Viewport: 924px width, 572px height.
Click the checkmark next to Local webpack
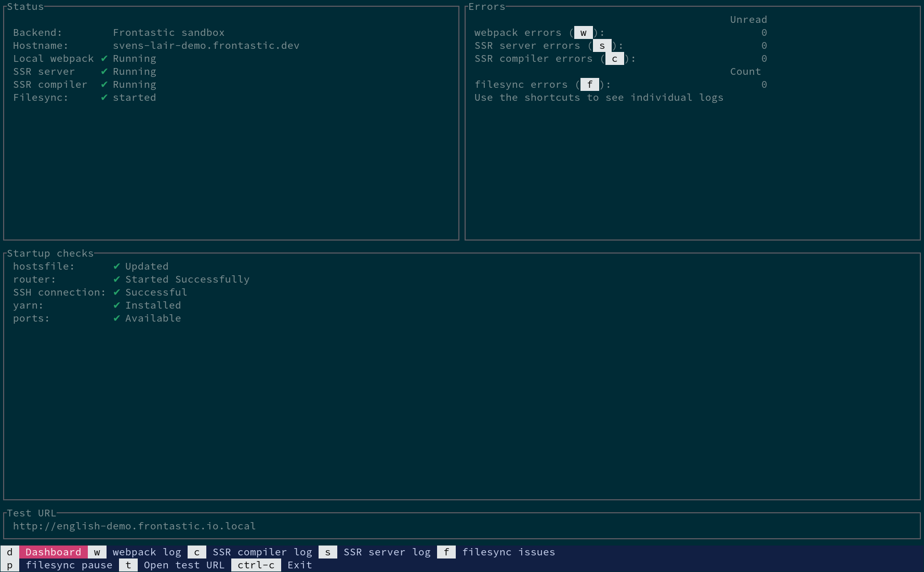tap(104, 58)
